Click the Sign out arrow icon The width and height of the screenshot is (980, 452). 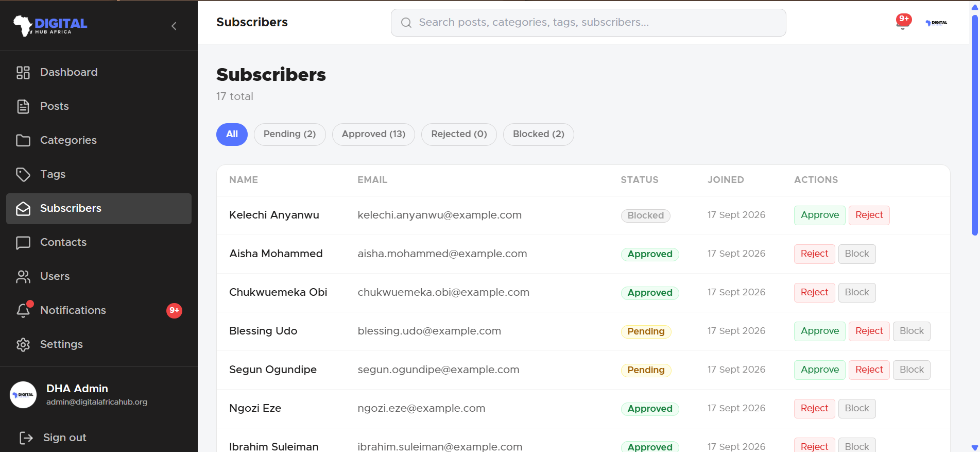point(26,438)
